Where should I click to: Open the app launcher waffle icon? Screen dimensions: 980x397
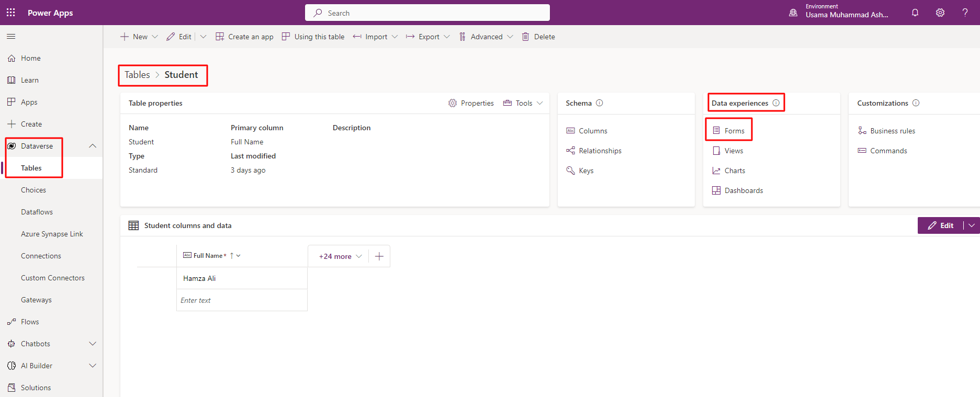(x=10, y=13)
